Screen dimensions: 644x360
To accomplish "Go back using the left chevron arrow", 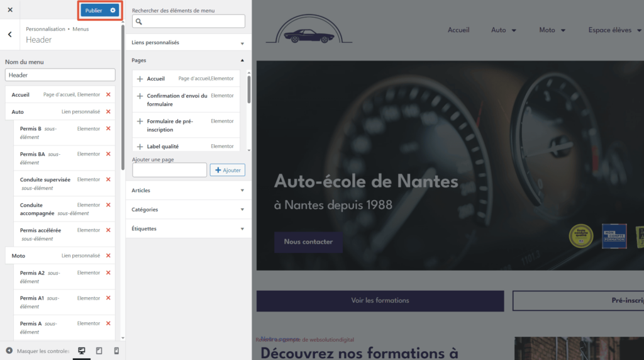I will tap(10, 35).
